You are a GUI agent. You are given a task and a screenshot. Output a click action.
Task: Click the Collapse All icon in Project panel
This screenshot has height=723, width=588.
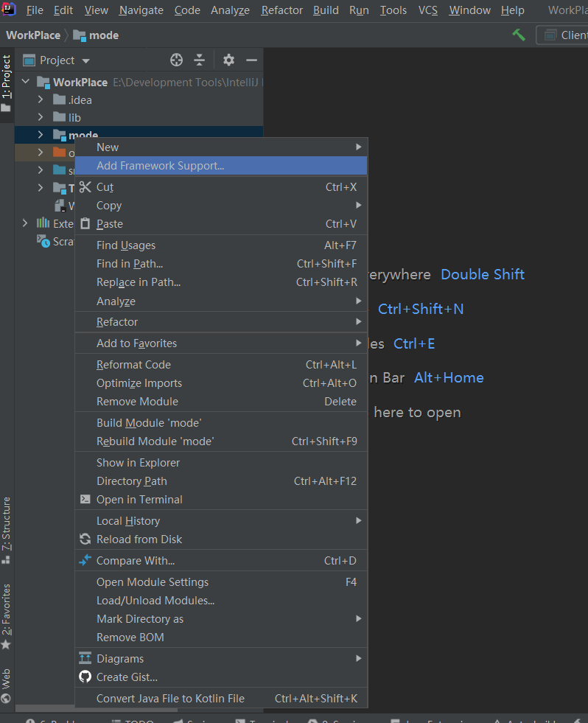[x=199, y=60]
